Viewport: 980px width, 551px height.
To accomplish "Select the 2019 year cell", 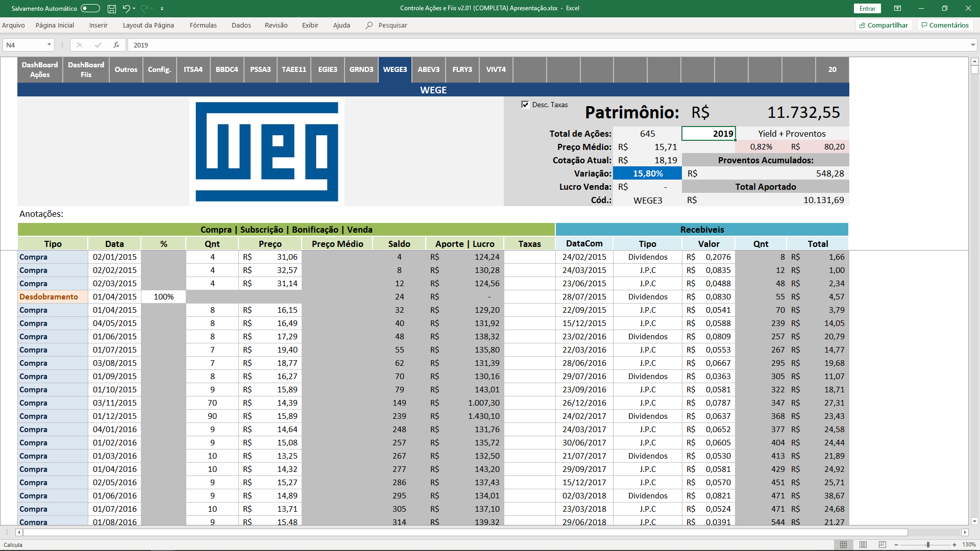I will click(708, 134).
